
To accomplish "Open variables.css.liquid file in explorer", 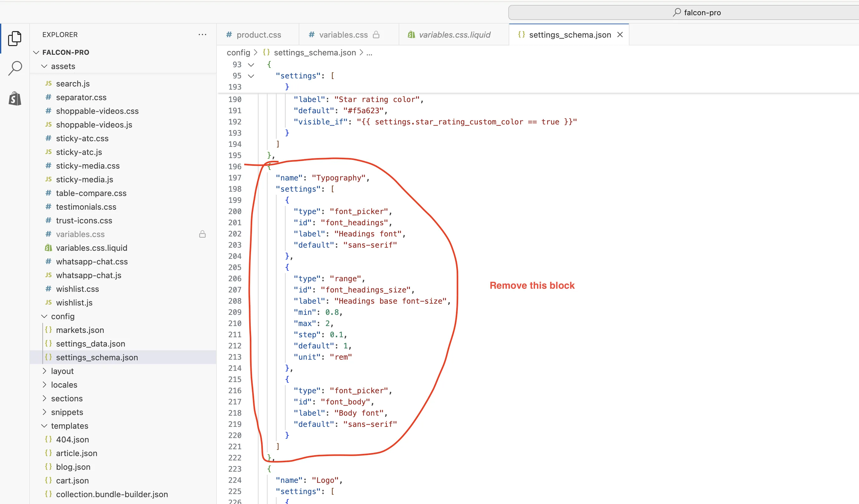I will coord(91,248).
